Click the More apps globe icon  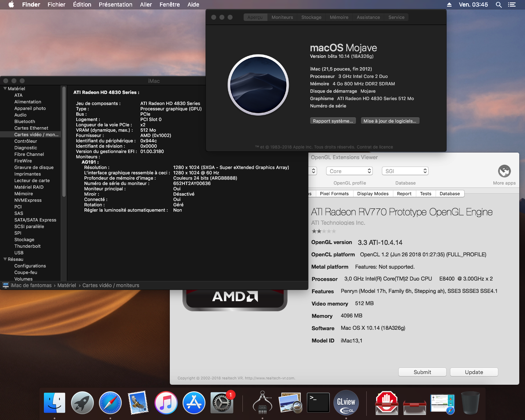504,171
